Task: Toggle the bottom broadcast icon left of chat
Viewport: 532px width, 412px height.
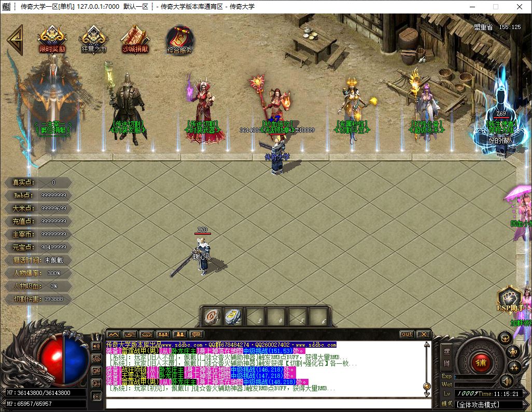Action: tap(96, 396)
